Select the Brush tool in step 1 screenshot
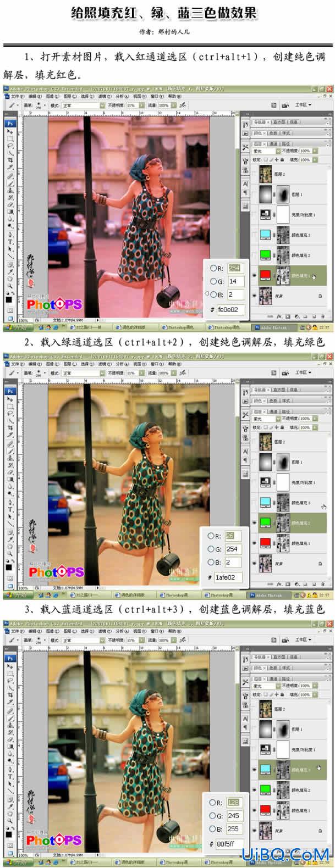Viewport: 335px width, 868px height. tap(10, 183)
